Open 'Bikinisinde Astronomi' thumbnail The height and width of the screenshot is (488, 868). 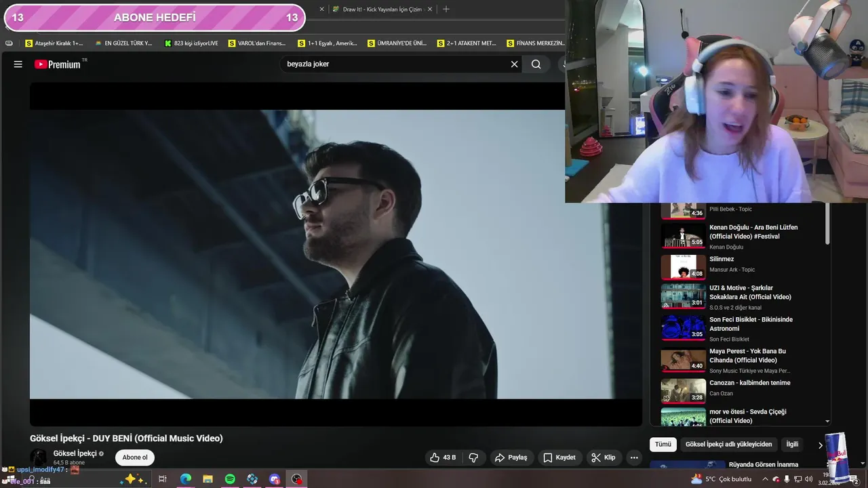click(x=684, y=327)
